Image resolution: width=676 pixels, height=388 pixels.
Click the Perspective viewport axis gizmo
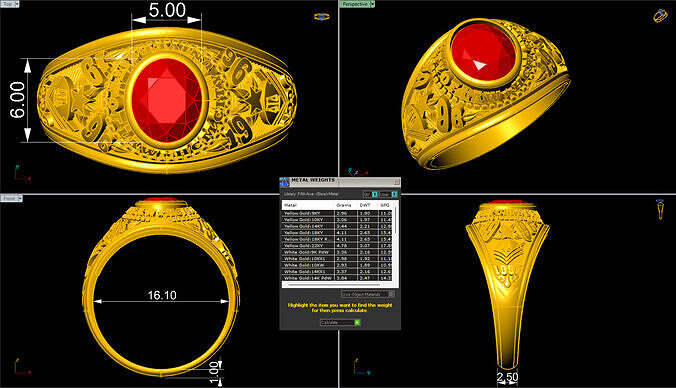[x=358, y=172]
